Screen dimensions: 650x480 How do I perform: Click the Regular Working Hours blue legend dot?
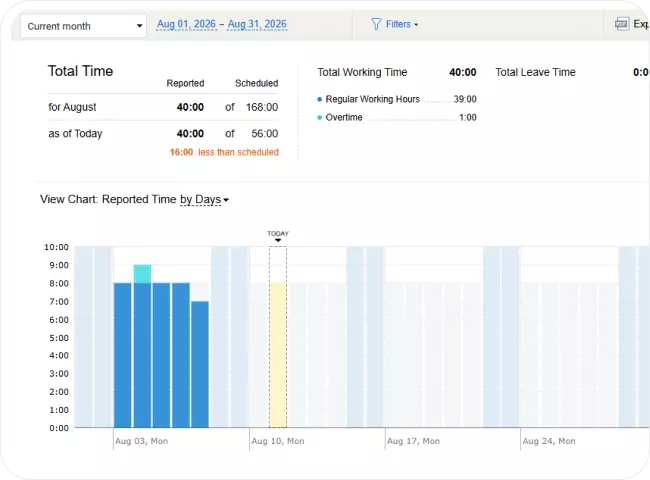[x=320, y=99]
